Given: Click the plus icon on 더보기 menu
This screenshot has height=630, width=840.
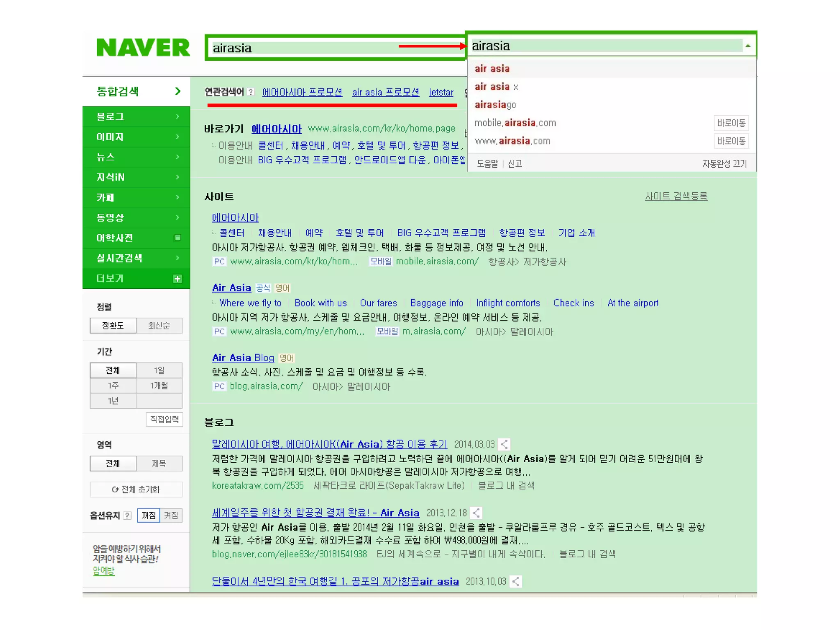Looking at the screenshot, I should 177,279.
